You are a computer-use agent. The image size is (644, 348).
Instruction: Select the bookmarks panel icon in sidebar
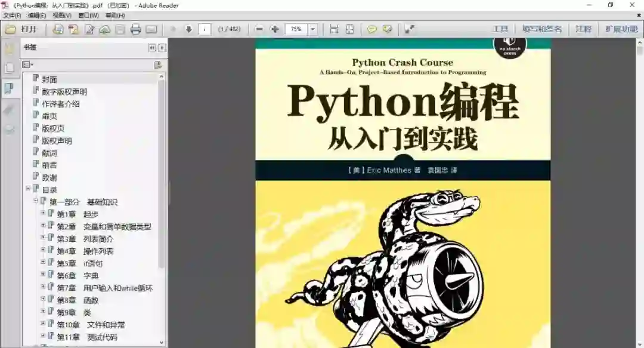[10, 88]
